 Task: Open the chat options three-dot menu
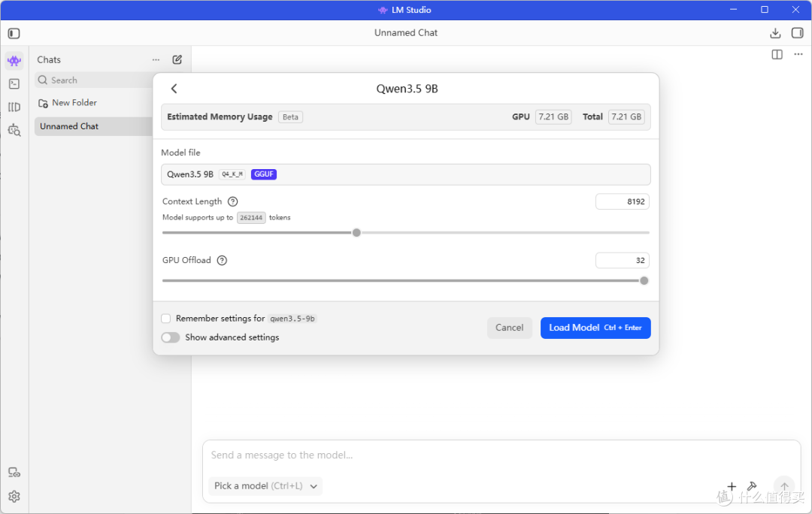(x=798, y=54)
